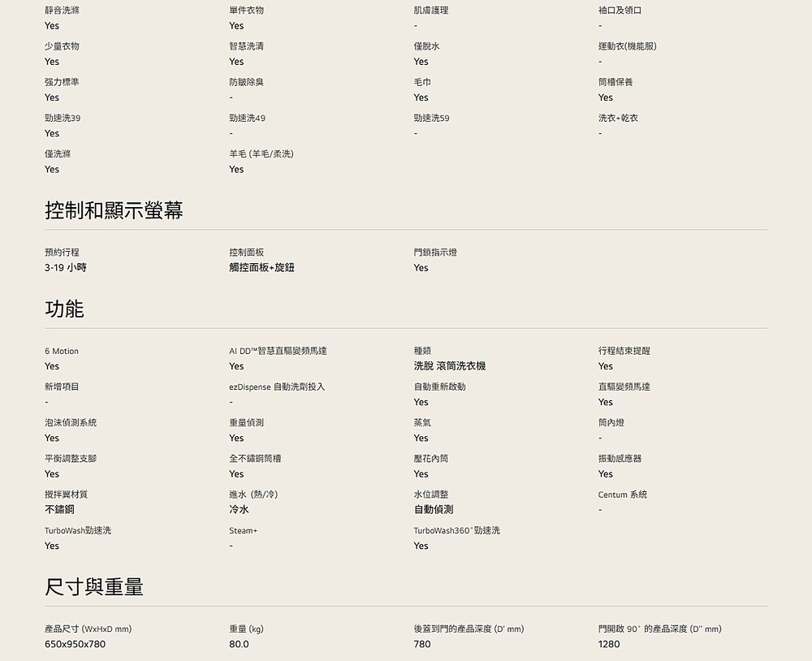Select the 行程結束提醒 label

[624, 352]
